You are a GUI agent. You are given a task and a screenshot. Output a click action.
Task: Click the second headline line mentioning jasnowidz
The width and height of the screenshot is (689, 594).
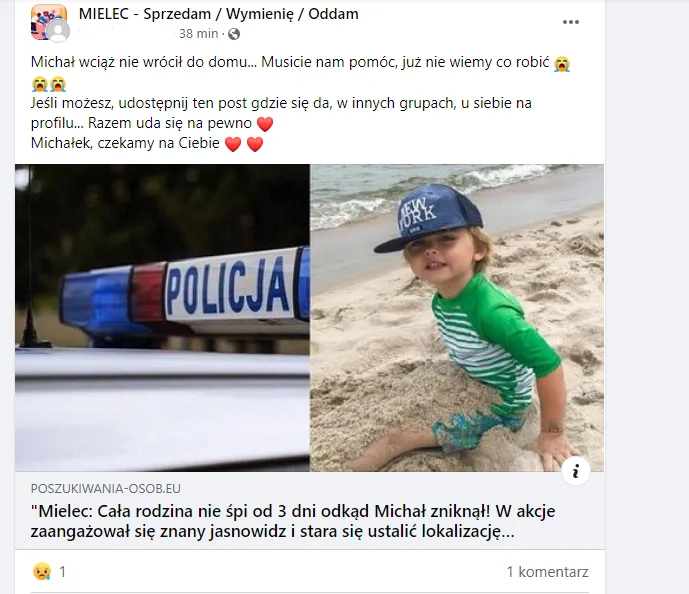click(x=272, y=532)
